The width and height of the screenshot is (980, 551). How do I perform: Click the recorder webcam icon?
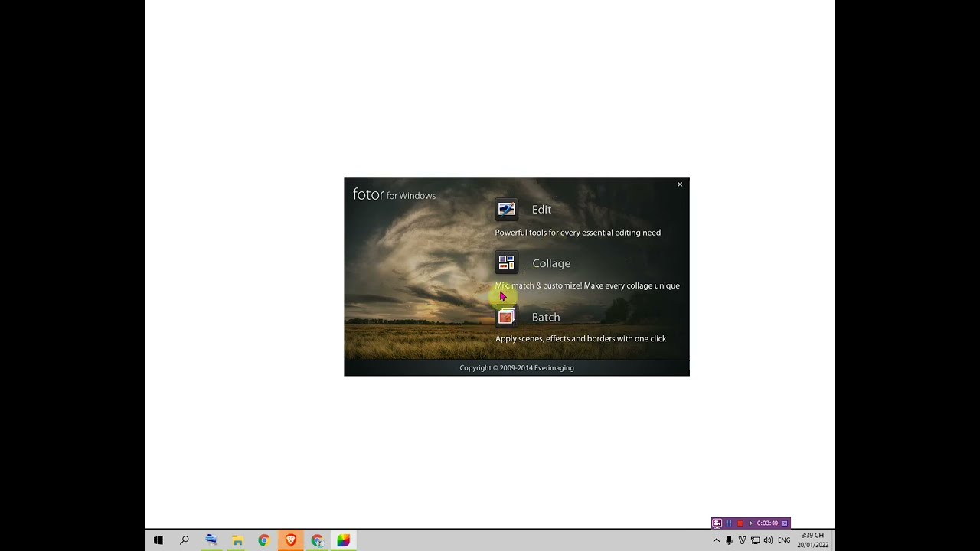point(717,523)
